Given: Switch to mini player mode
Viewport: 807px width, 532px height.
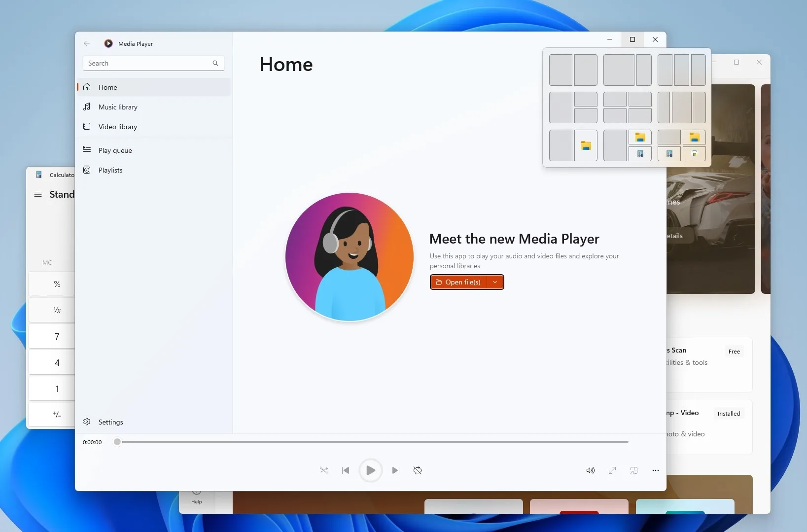Looking at the screenshot, I should [x=633, y=471].
